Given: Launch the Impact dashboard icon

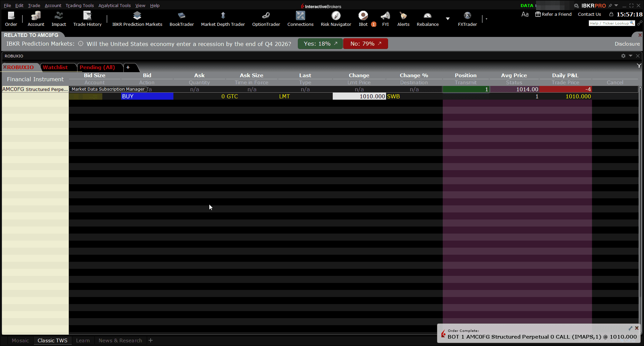Looking at the screenshot, I should pyautogui.click(x=59, y=19).
